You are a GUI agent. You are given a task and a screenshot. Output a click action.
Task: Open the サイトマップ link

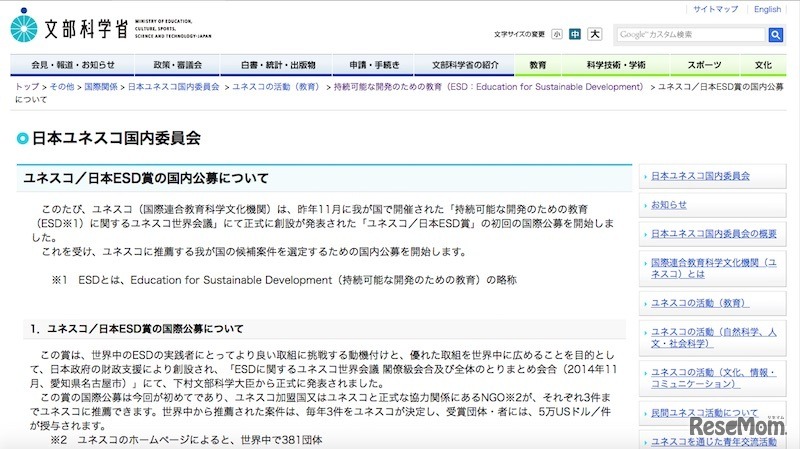pyautogui.click(x=715, y=9)
